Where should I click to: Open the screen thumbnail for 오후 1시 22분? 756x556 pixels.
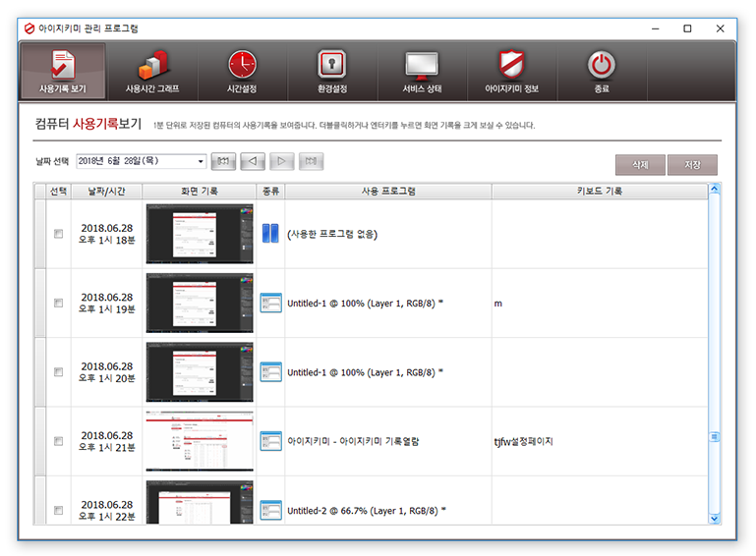200,502
